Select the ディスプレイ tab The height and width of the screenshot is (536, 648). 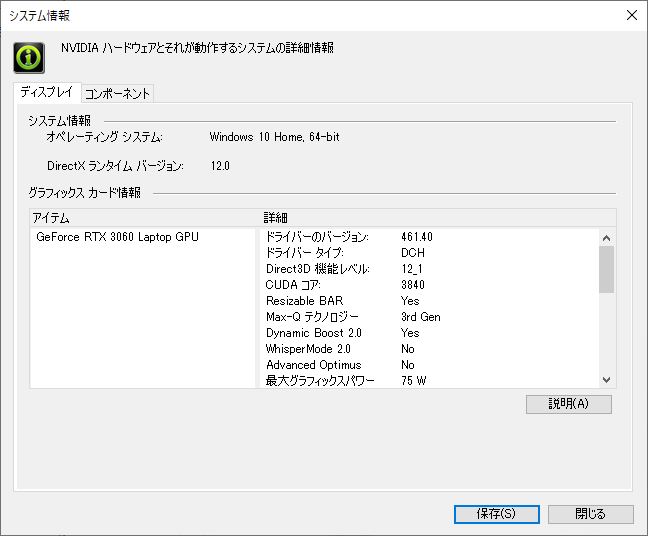47,92
